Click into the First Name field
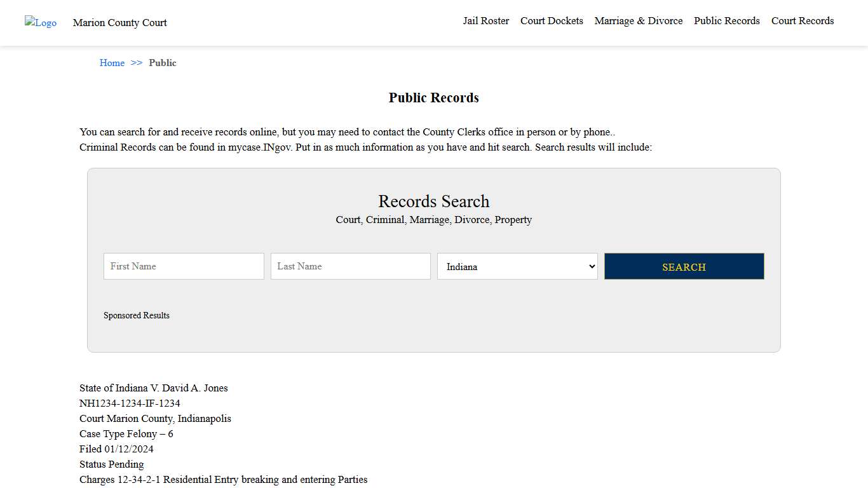868x488 pixels. coord(183,266)
